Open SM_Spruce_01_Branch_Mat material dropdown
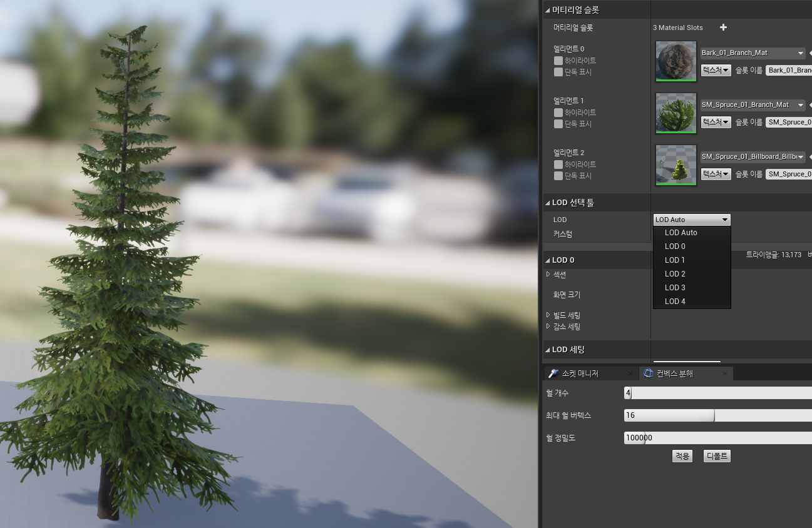This screenshot has width=812, height=528. (x=753, y=105)
